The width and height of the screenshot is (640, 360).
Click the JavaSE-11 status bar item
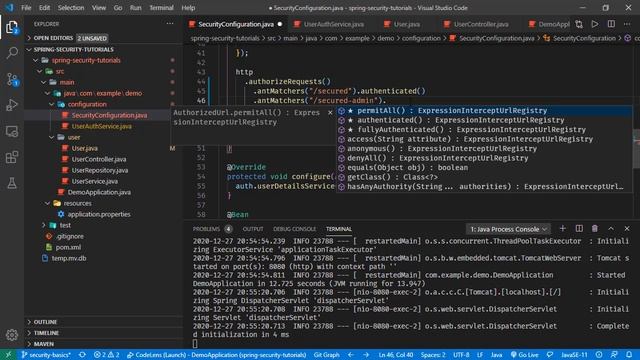[x=574, y=355]
